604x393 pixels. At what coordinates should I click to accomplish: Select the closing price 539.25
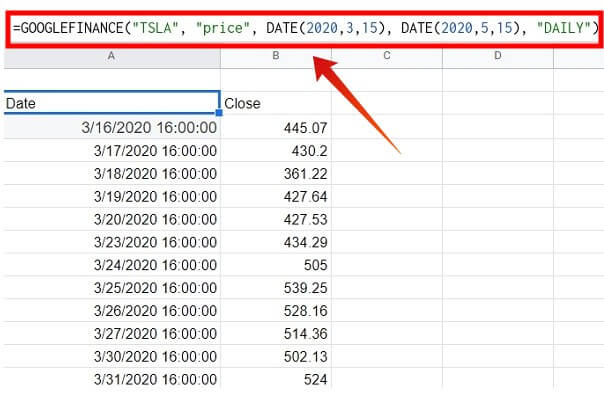coord(276,287)
